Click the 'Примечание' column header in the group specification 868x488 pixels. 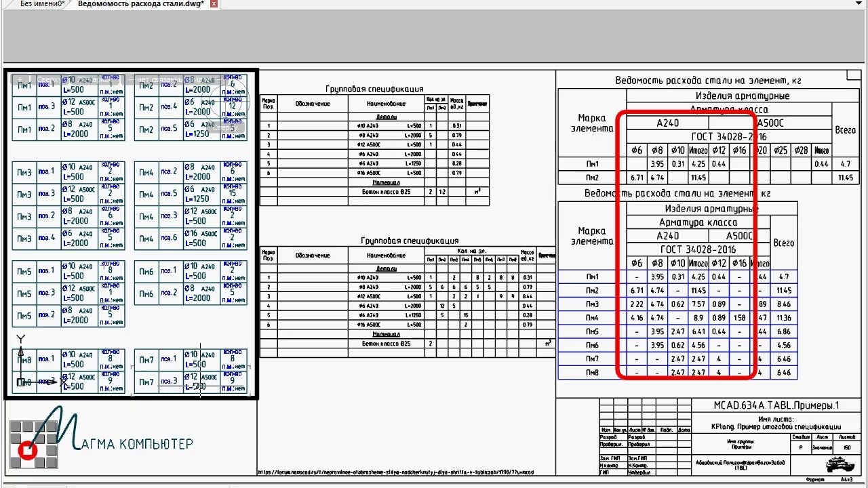coord(477,104)
